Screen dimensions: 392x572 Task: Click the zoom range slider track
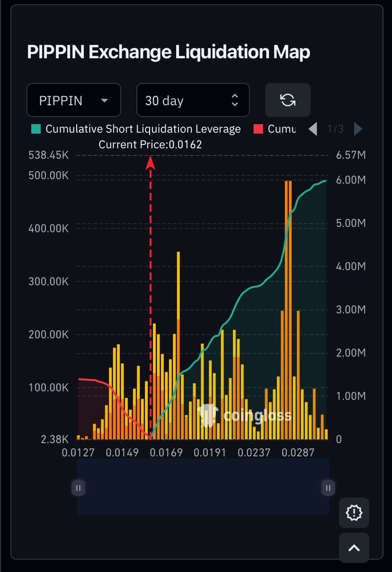click(x=203, y=487)
